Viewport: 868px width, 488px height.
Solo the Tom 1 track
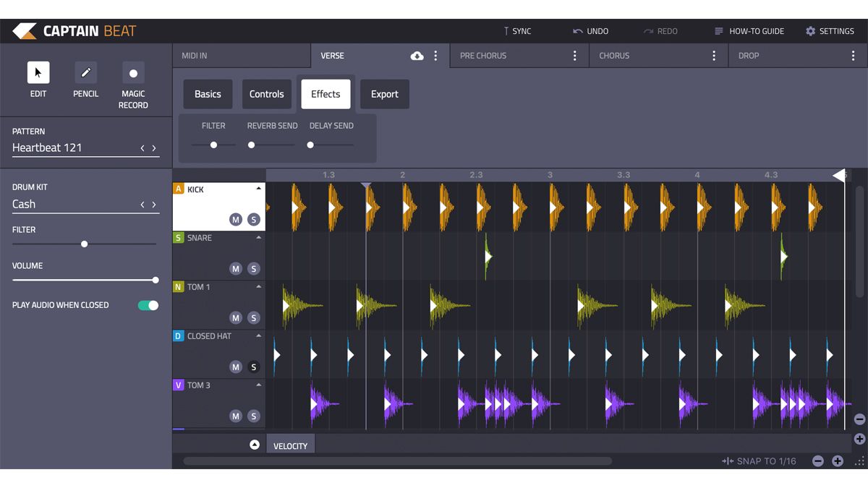253,318
